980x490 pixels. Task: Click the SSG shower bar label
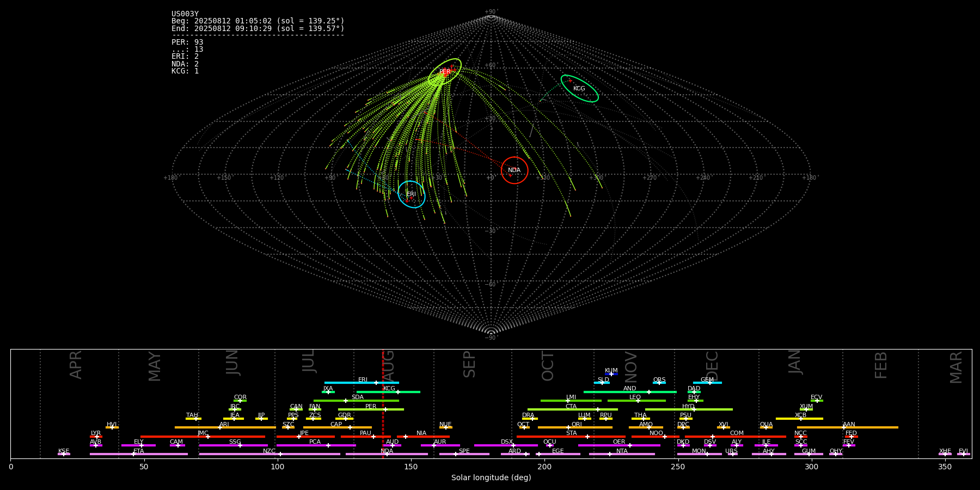pos(235,442)
